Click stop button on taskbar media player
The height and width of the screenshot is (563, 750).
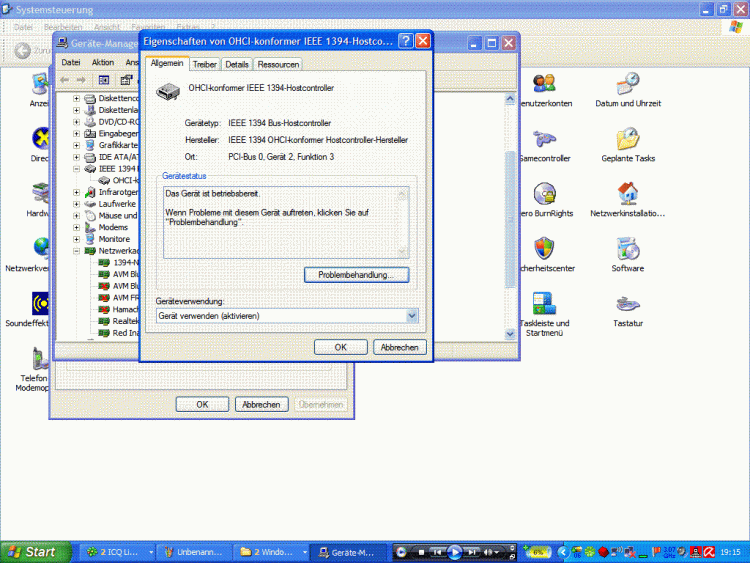point(421,552)
